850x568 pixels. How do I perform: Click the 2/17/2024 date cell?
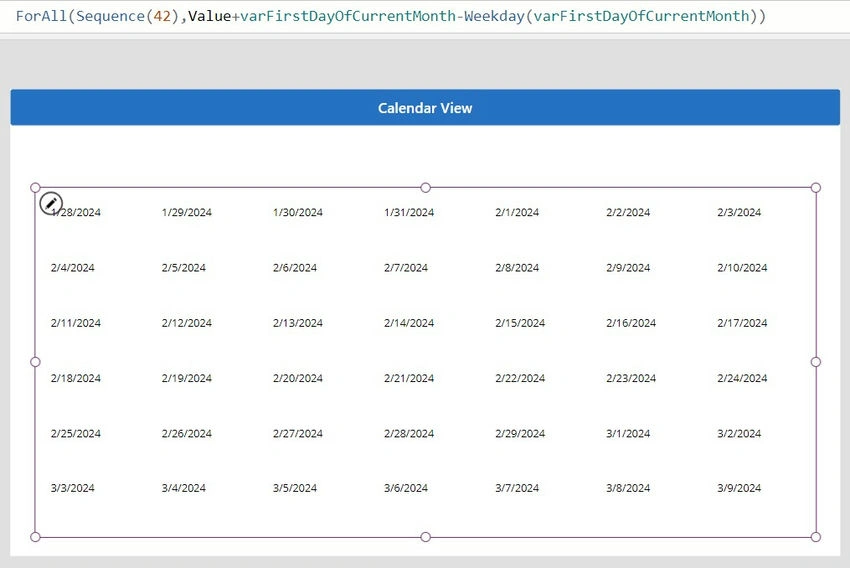coord(742,323)
